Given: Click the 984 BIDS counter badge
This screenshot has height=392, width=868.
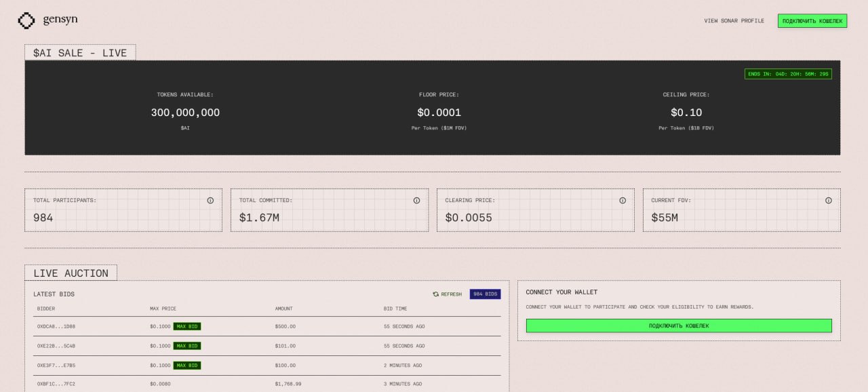Looking at the screenshot, I should click(486, 294).
